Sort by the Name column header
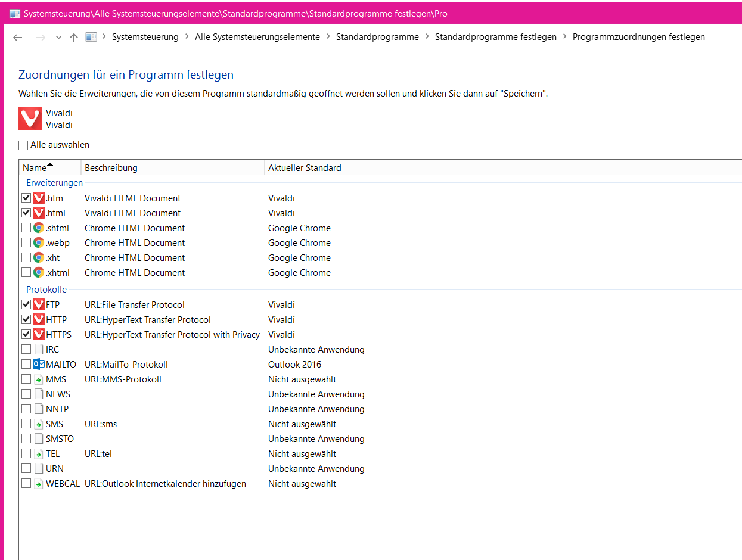Screen dimensions: 742x560 pos(50,168)
